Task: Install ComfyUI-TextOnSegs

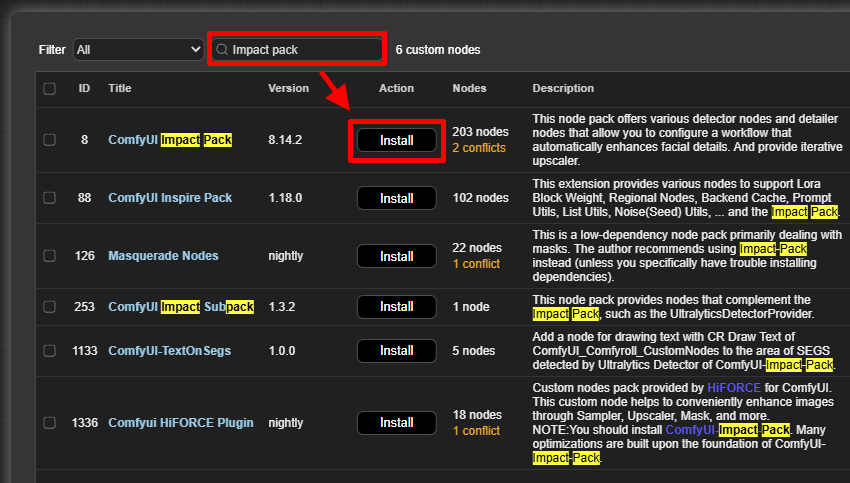Action: click(x=397, y=351)
